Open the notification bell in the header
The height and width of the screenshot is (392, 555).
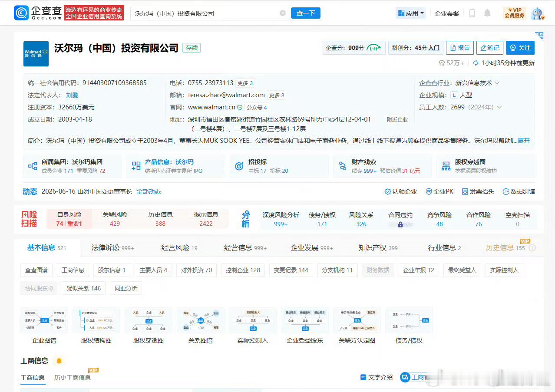(x=487, y=13)
